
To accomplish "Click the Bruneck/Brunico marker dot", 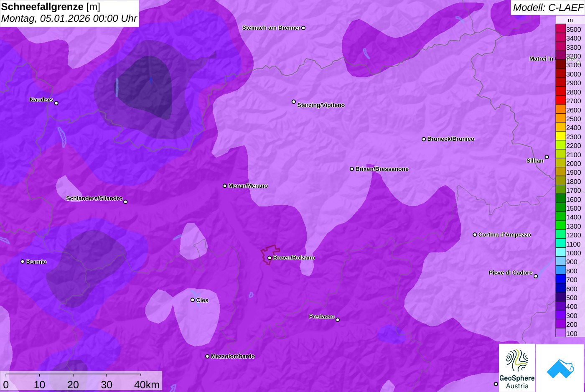I will (x=424, y=139).
